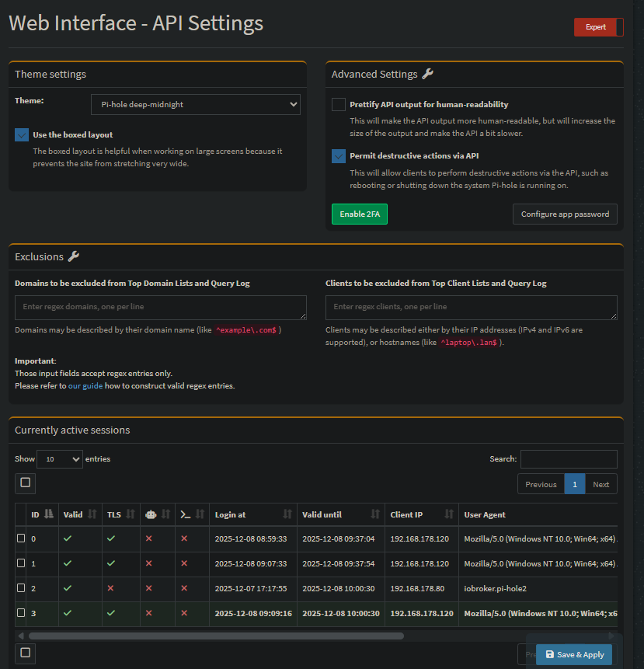This screenshot has height=669, width=644.
Task: Toggle the Use the boxed layout checkbox
Action: [22, 135]
